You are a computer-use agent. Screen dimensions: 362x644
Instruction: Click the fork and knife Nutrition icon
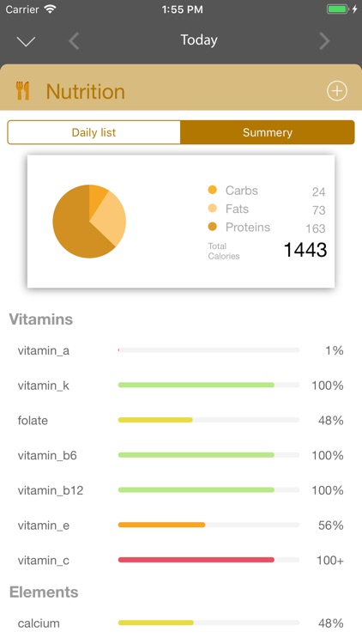coord(23,91)
